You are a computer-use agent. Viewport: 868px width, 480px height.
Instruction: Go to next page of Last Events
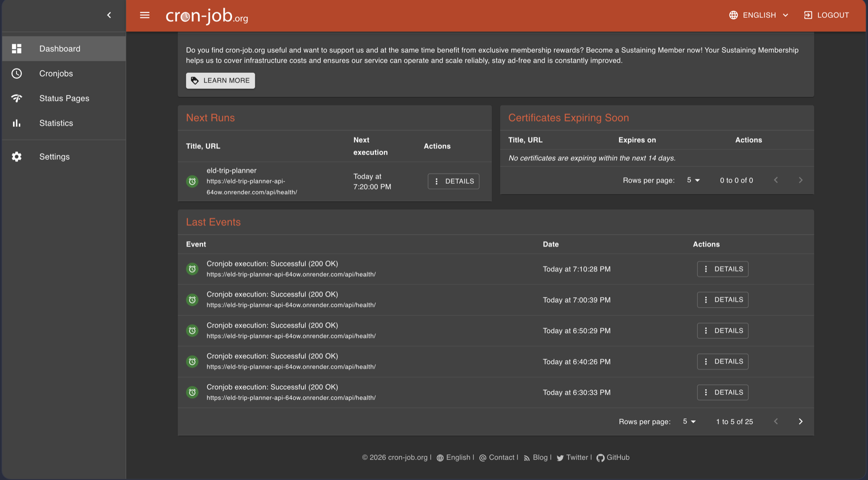800,422
